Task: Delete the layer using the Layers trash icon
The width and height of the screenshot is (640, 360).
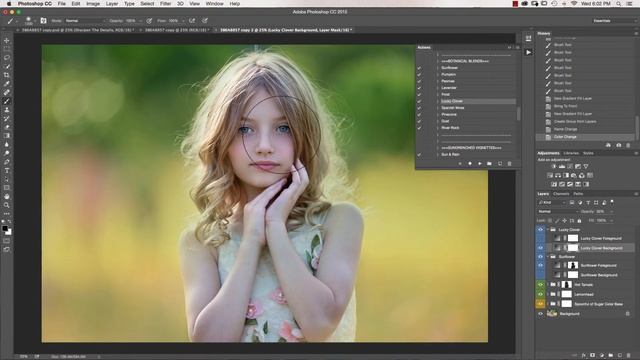Action: (629, 356)
